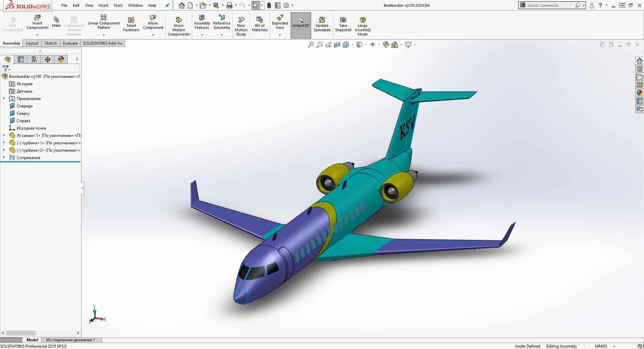Toggle the pin on the menu bar
Viewport: 644px width, 349px height.
pos(167,5)
